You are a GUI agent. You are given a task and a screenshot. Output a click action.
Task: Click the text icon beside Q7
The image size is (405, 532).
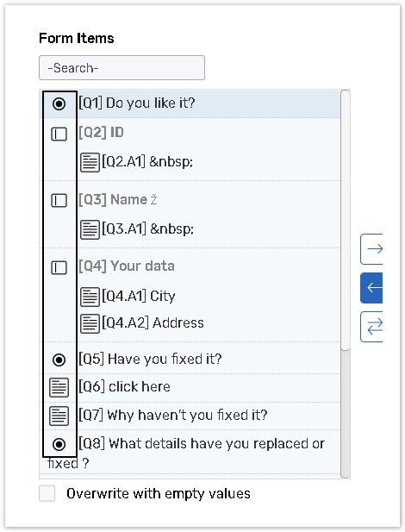click(59, 416)
